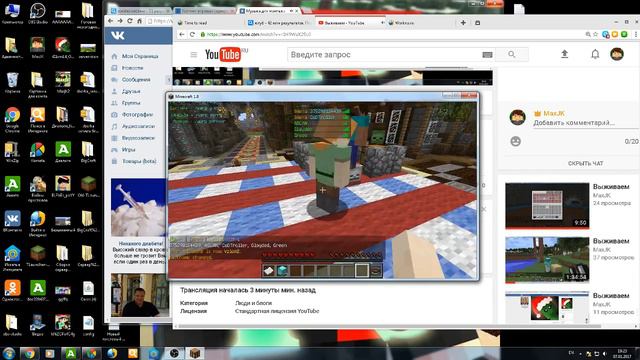Bookmark page with the star icon
The image size is (640, 360).
click(596, 35)
